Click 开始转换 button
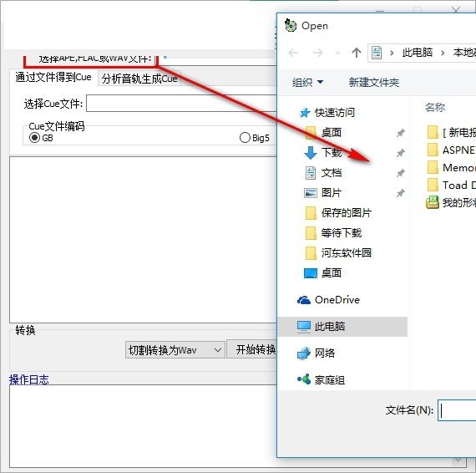Screen dimensions: 476x473 tap(252, 349)
